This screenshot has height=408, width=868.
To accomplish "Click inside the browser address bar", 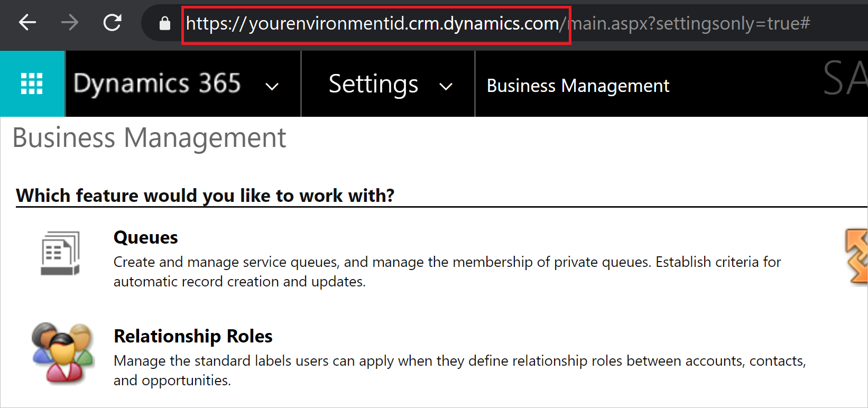I will pyautogui.click(x=634, y=23).
